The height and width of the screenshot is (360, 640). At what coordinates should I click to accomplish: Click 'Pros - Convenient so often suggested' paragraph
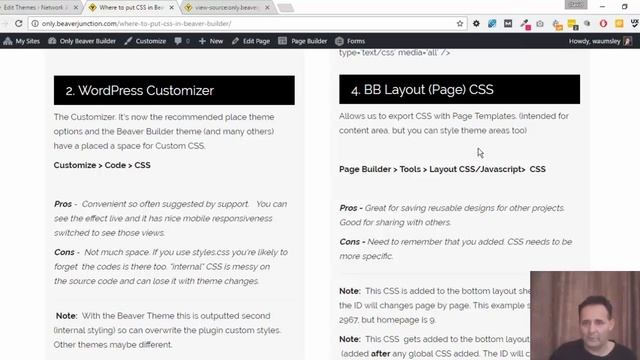171,218
